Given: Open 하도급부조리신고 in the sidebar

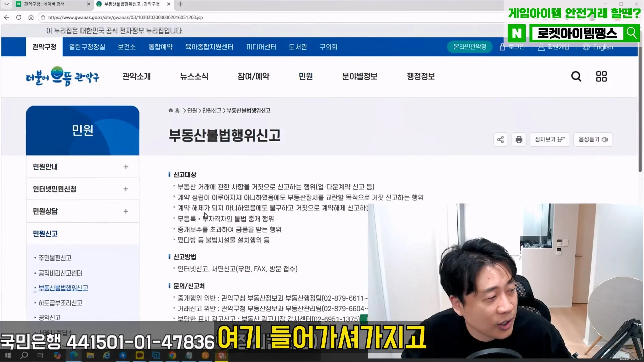Looking at the screenshot, I should [x=60, y=303].
